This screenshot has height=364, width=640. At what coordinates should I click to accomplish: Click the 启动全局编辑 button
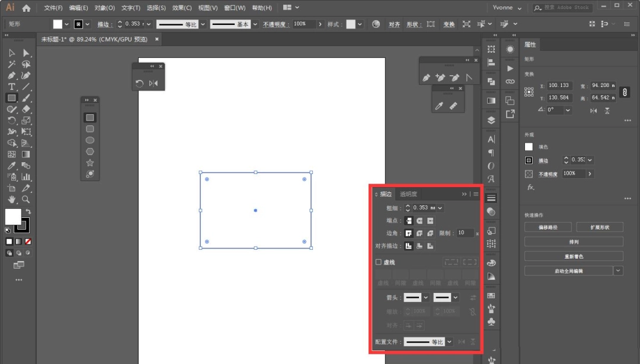568,271
